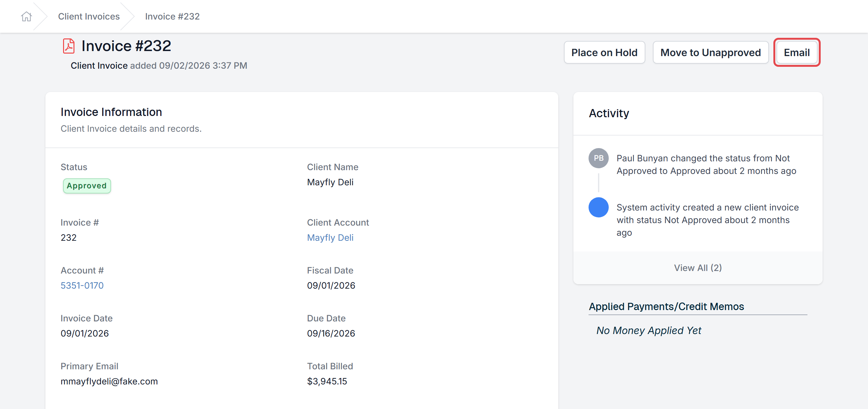Open Client Invoices breadcrumb

pyautogui.click(x=89, y=16)
